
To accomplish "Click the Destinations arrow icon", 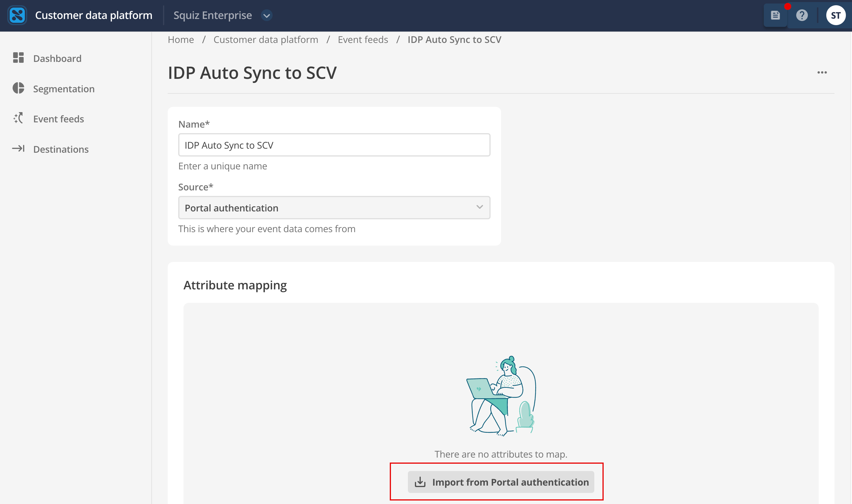I will (18, 149).
